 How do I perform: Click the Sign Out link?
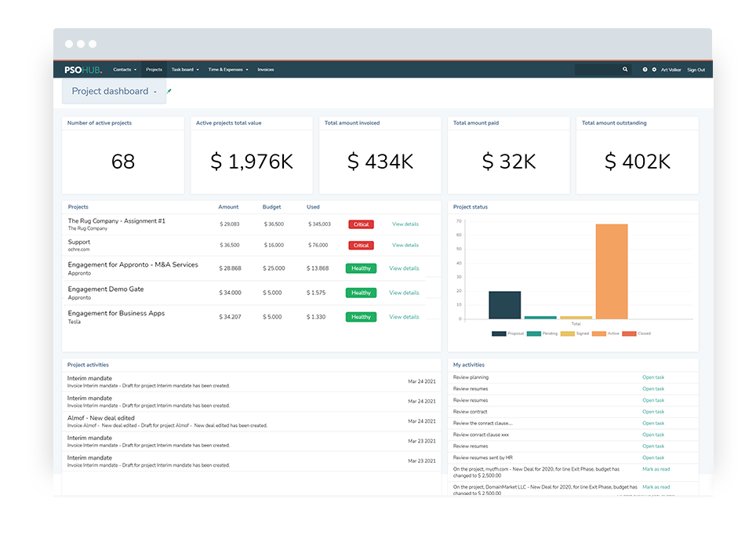696,70
